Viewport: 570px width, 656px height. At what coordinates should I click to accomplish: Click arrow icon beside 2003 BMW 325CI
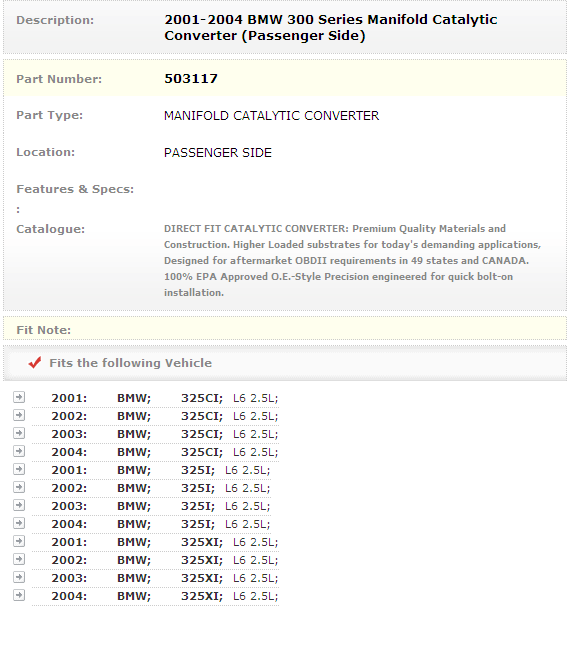click(x=19, y=433)
